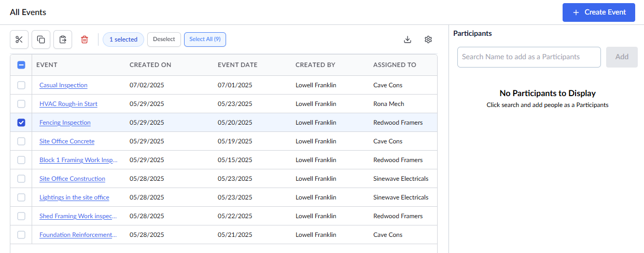Click the plus icon in Create Event
Viewport: 644px width, 253px height.
(x=576, y=12)
